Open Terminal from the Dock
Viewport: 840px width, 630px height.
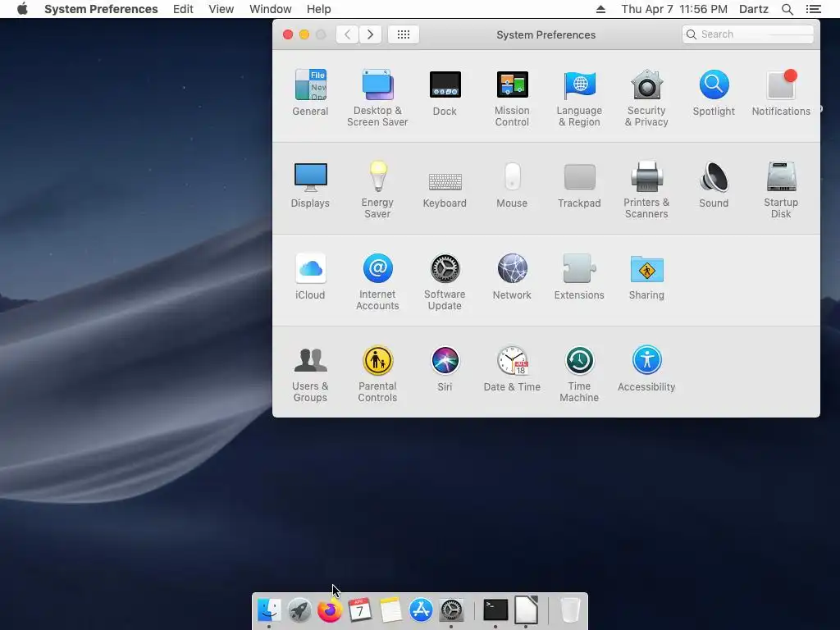click(495, 609)
